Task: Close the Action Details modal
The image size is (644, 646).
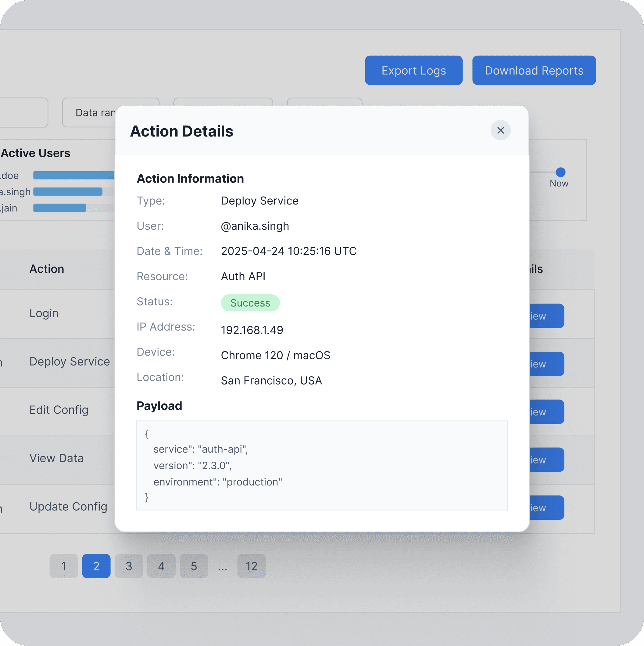Action: 500,130
